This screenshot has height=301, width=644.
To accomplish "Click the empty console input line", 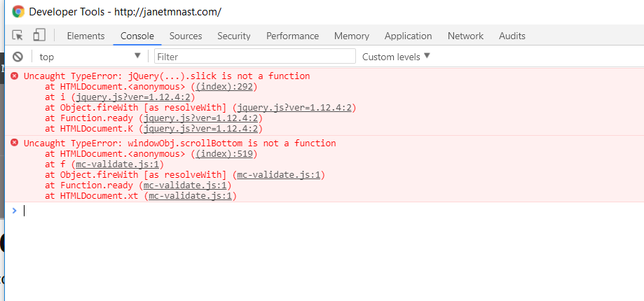I will click(280, 210).
